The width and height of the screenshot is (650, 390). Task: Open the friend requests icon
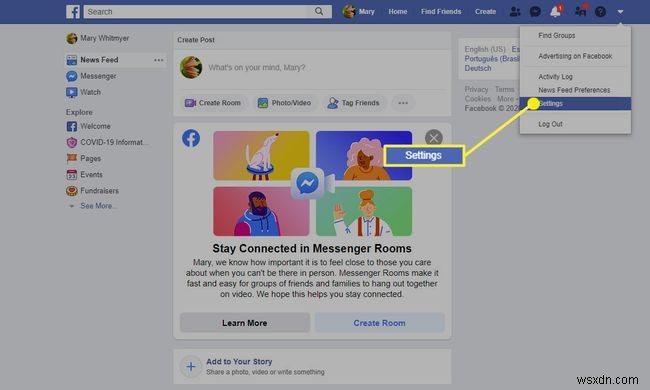point(515,12)
